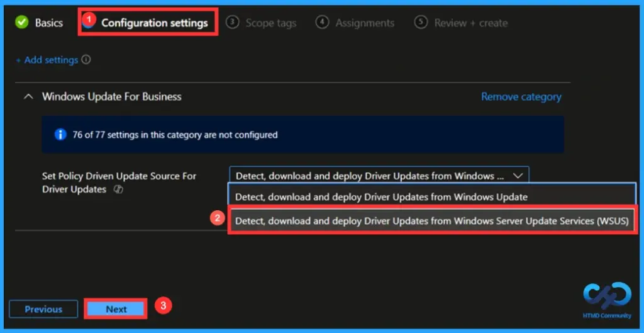
Task: Click Remove category link
Action: click(521, 97)
